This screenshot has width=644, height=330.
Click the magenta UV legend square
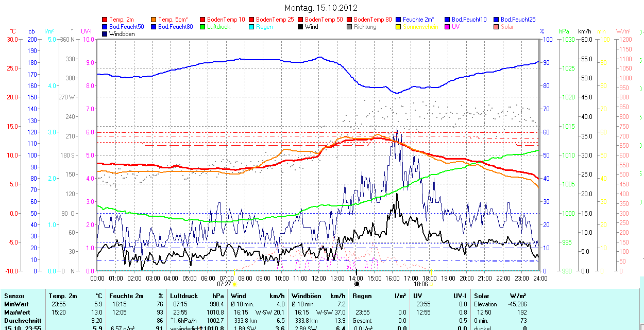click(x=447, y=27)
